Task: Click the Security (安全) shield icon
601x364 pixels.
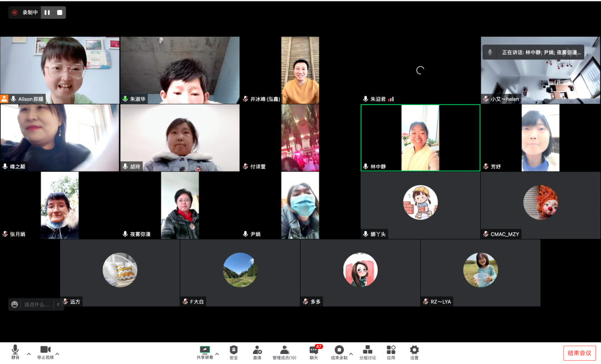Action: click(234, 350)
